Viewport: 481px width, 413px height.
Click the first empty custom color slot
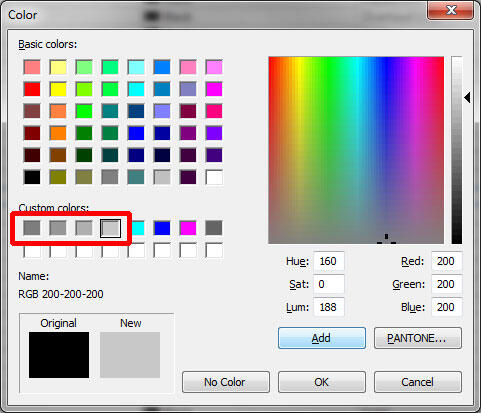click(32, 251)
